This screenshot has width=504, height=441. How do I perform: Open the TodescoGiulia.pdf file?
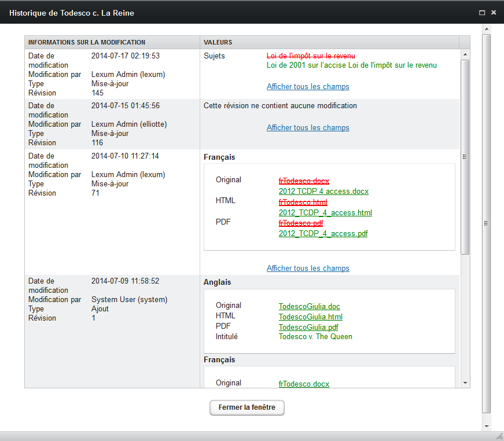(308, 327)
